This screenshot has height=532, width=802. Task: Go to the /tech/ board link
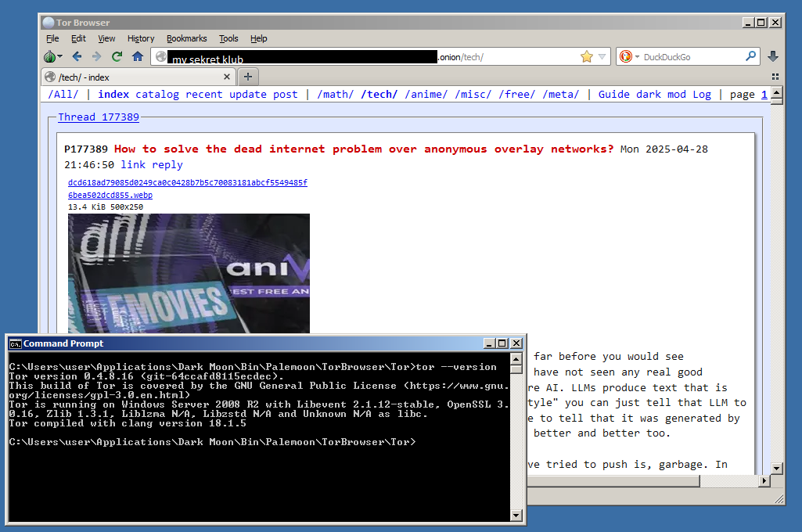click(x=379, y=94)
